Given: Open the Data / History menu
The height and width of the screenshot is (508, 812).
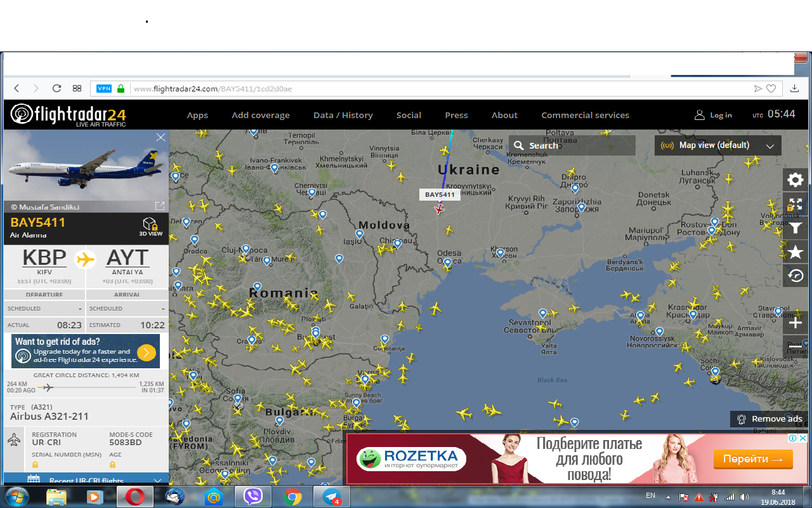Looking at the screenshot, I should coord(343,115).
